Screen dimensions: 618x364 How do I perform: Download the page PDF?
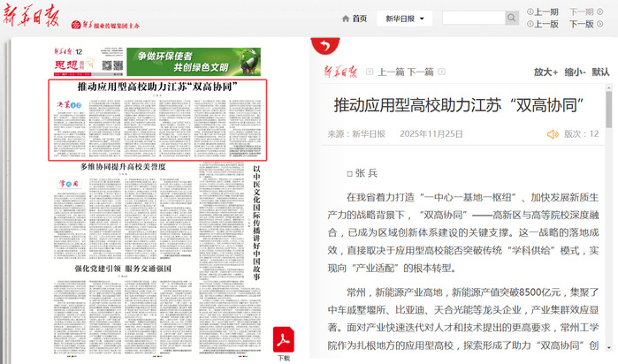pos(284,342)
